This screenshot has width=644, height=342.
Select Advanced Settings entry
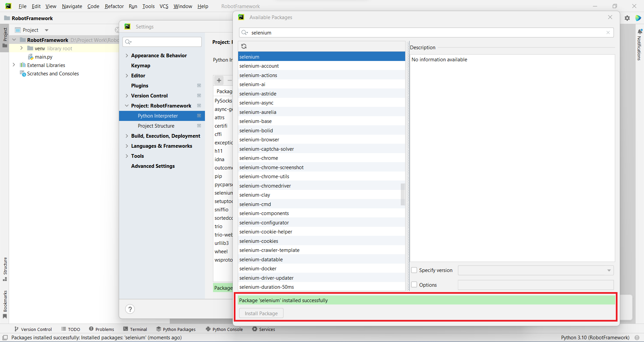point(153,166)
